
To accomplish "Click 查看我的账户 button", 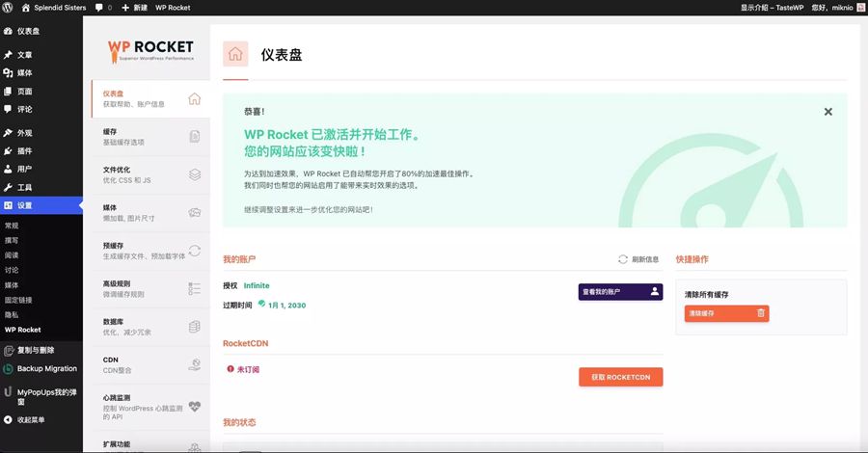I will pyautogui.click(x=620, y=291).
